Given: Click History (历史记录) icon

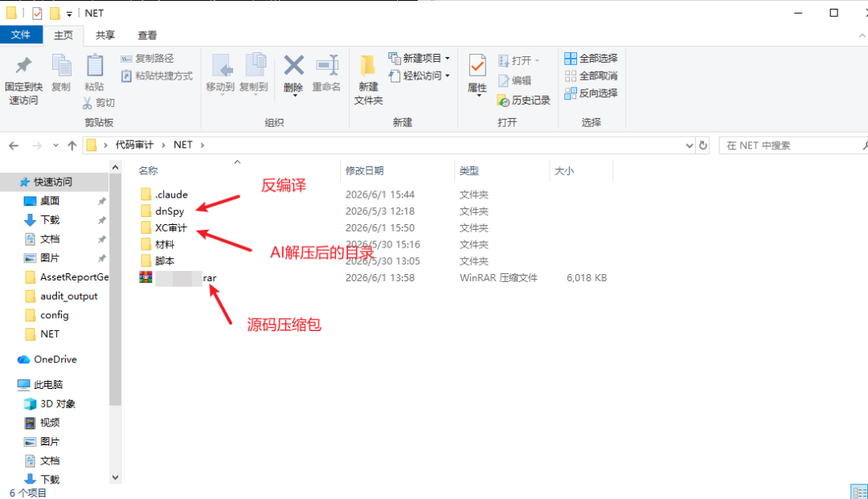Looking at the screenshot, I should point(503,100).
